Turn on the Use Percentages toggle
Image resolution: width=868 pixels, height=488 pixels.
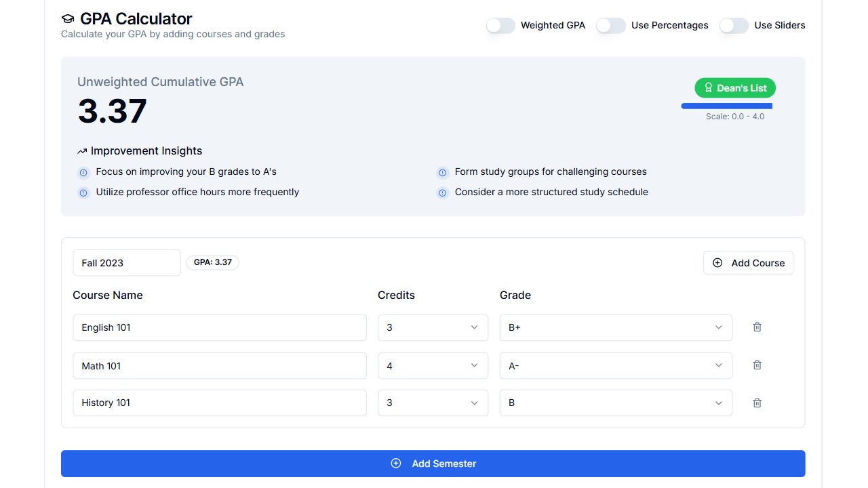point(610,25)
